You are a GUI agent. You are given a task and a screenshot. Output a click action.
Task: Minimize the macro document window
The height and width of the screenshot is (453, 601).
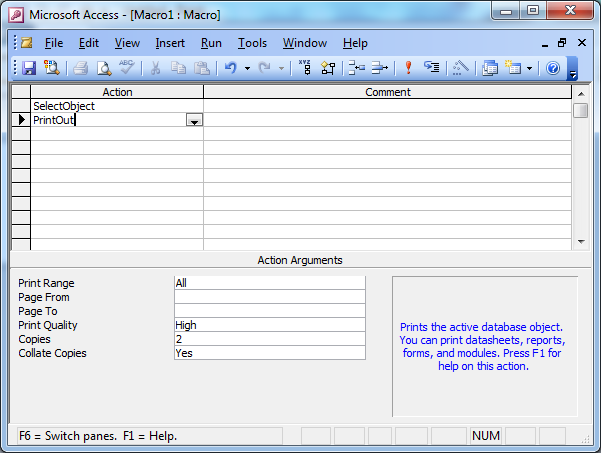[545, 43]
